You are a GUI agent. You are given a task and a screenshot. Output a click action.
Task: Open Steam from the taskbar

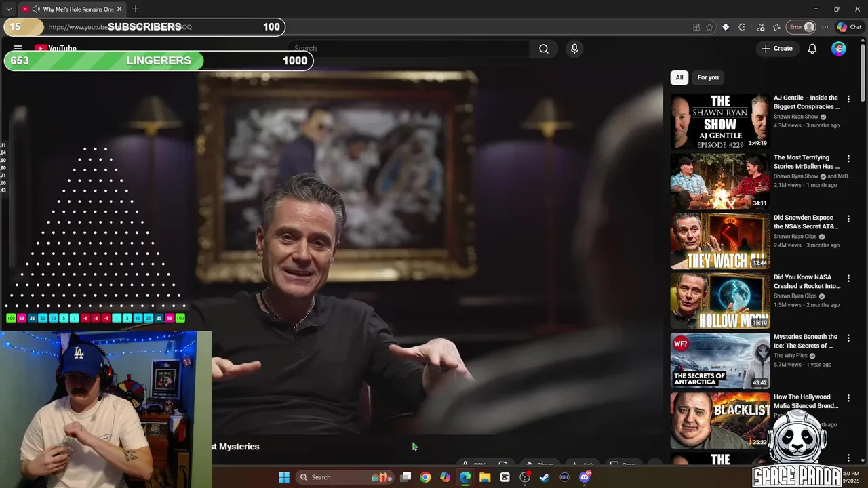pyautogui.click(x=545, y=477)
